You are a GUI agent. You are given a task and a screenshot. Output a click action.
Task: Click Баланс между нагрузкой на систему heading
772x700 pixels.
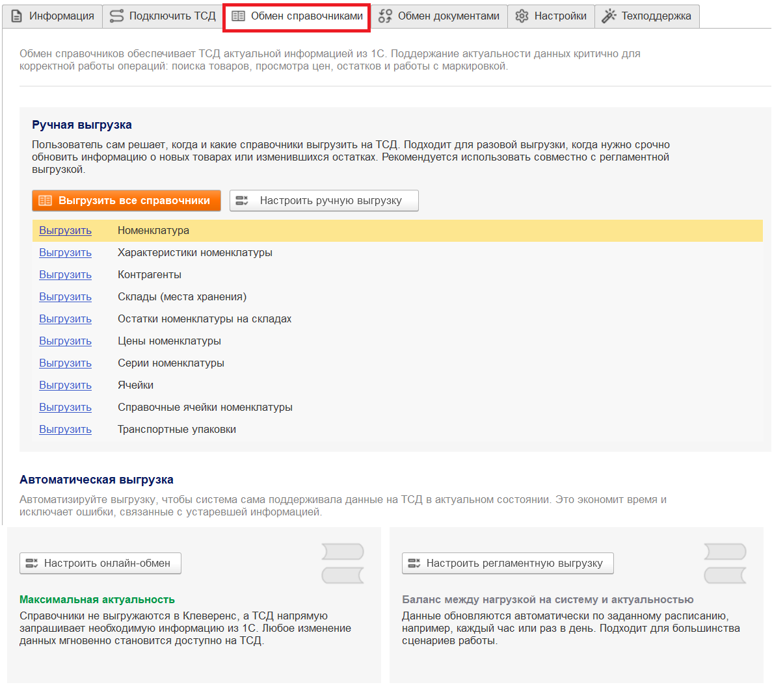click(x=548, y=600)
